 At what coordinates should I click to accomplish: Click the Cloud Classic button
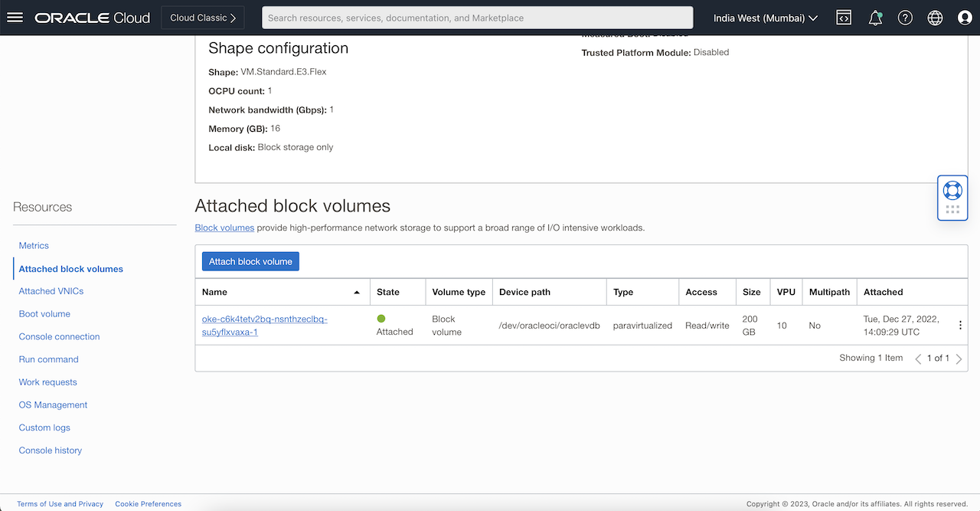[203, 18]
